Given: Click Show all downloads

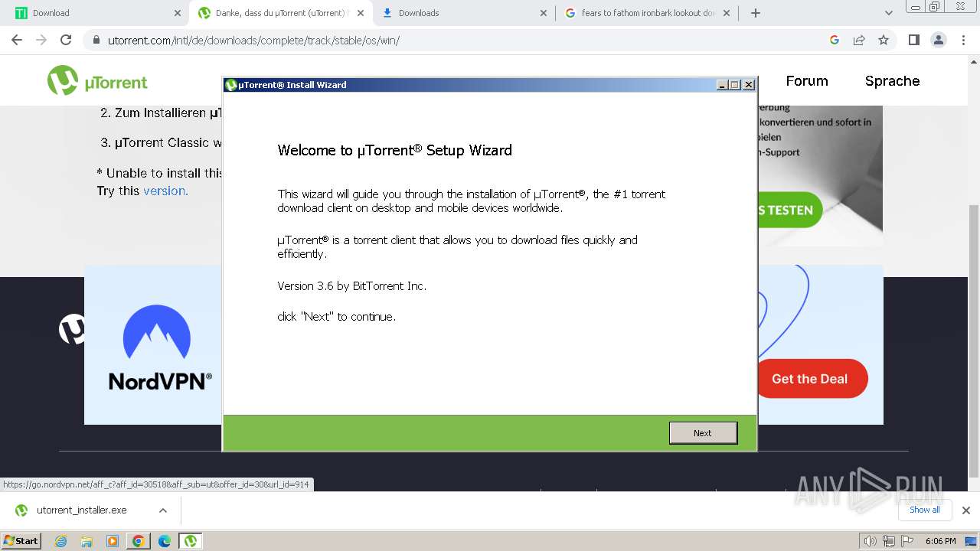Looking at the screenshot, I should 925,510.
